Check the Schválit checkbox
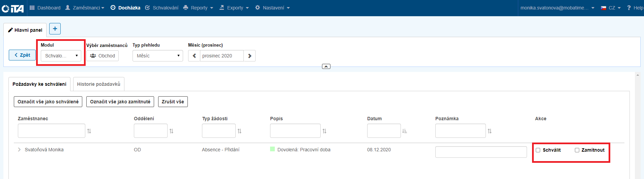This screenshot has width=644, height=179. 538,150
